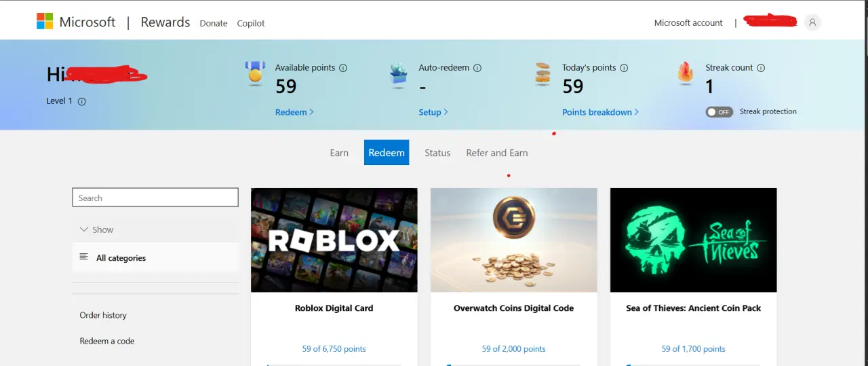Select All categories filter
Viewport: 868px width, 366px height.
coord(155,257)
